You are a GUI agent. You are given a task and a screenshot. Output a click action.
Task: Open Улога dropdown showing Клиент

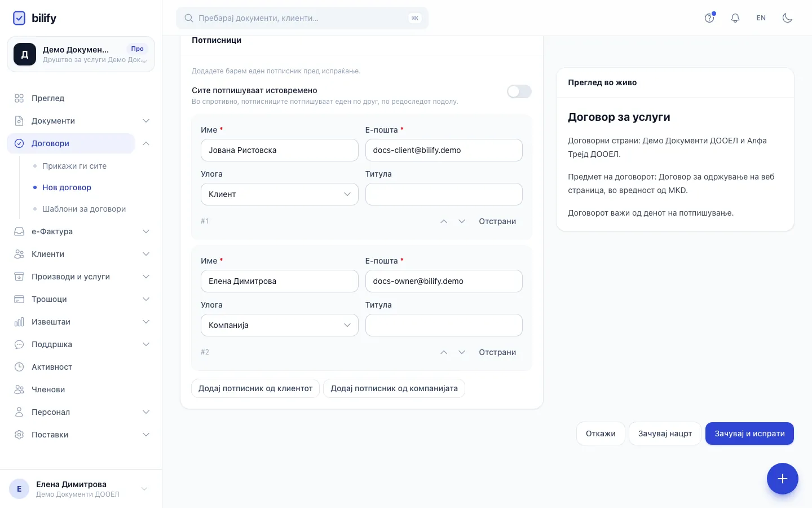point(280,194)
